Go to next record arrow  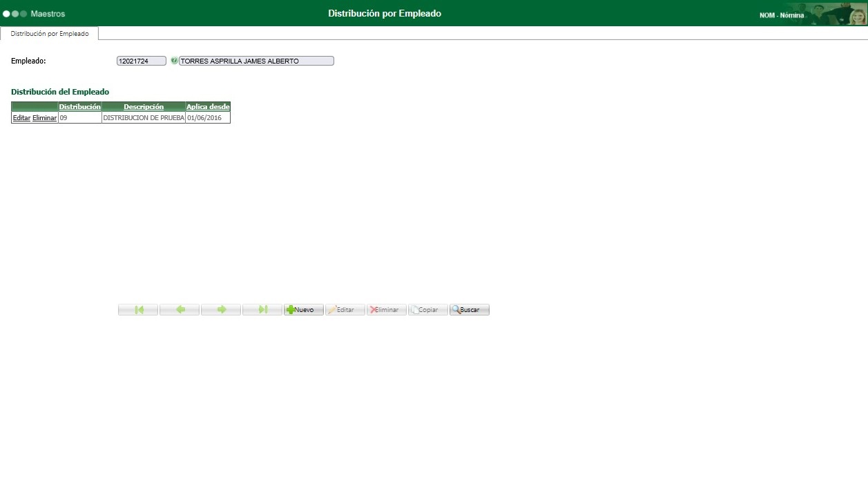click(221, 310)
